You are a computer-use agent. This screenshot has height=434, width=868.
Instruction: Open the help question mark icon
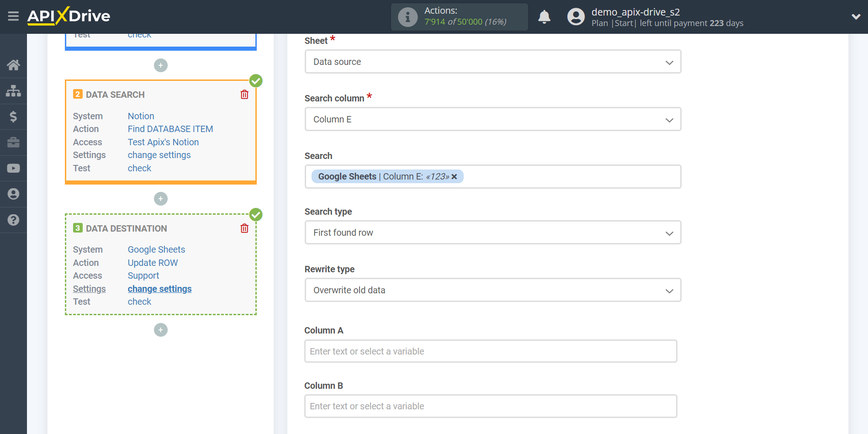pyautogui.click(x=13, y=220)
